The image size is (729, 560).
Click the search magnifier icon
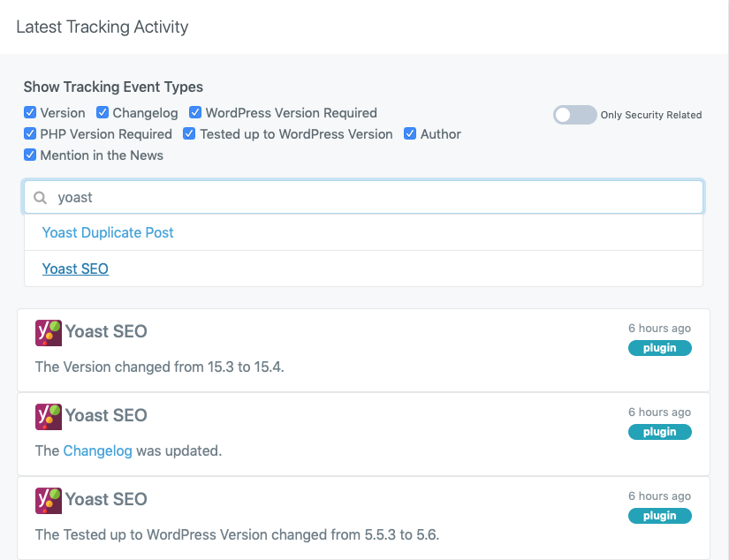click(x=41, y=198)
